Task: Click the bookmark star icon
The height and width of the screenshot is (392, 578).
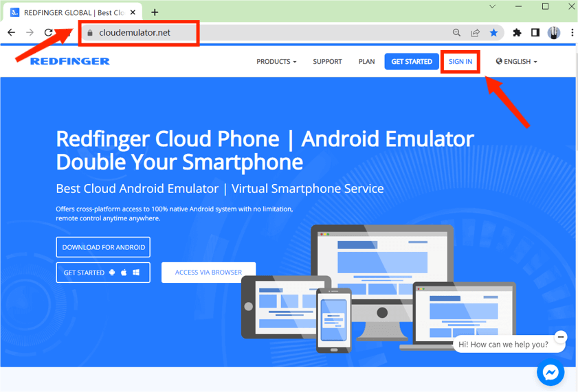Action: [493, 33]
